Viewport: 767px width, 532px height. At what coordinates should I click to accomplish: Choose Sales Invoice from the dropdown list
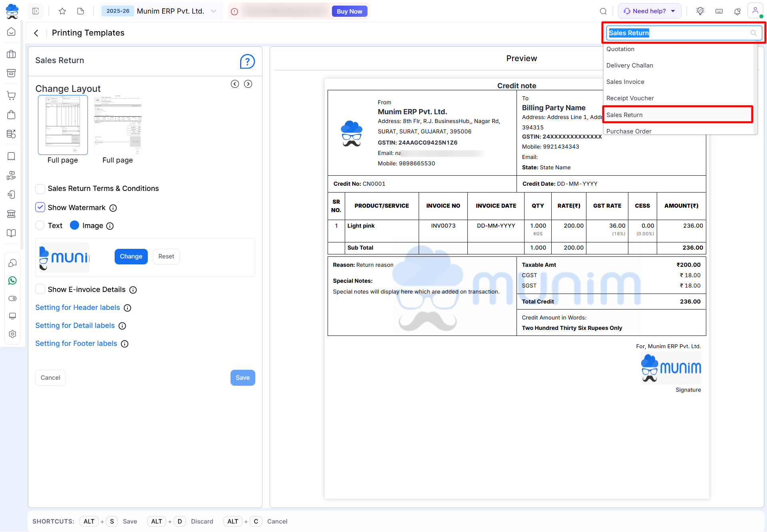click(625, 82)
